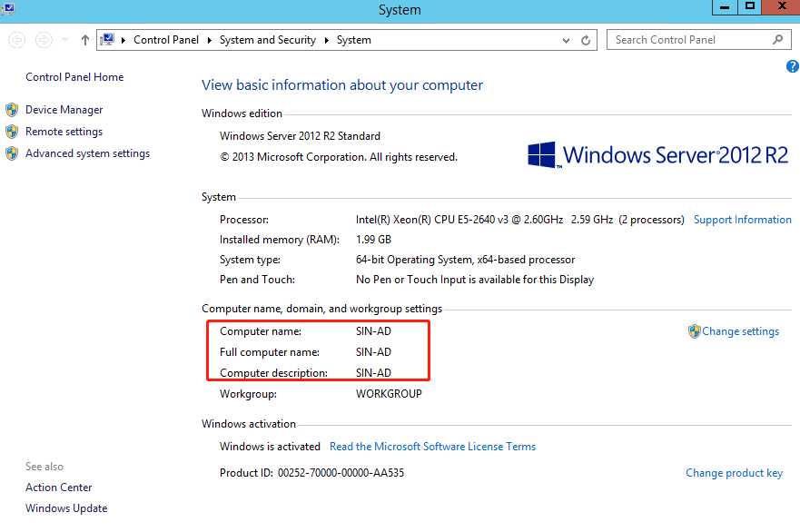Screen dimensions: 800x532
Task: Click the processor description text
Action: coord(520,220)
